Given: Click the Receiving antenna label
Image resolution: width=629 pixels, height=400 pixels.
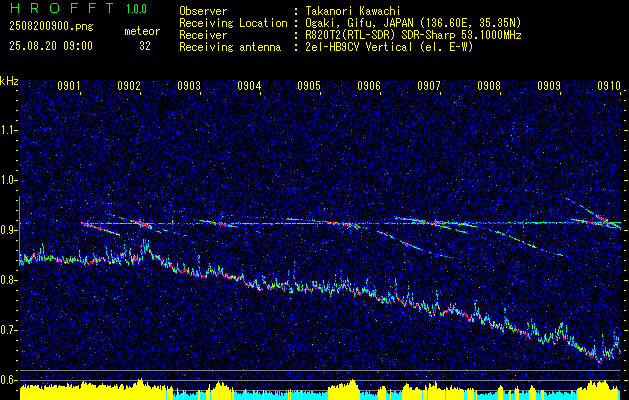Looking at the screenshot, I should coord(230,47).
